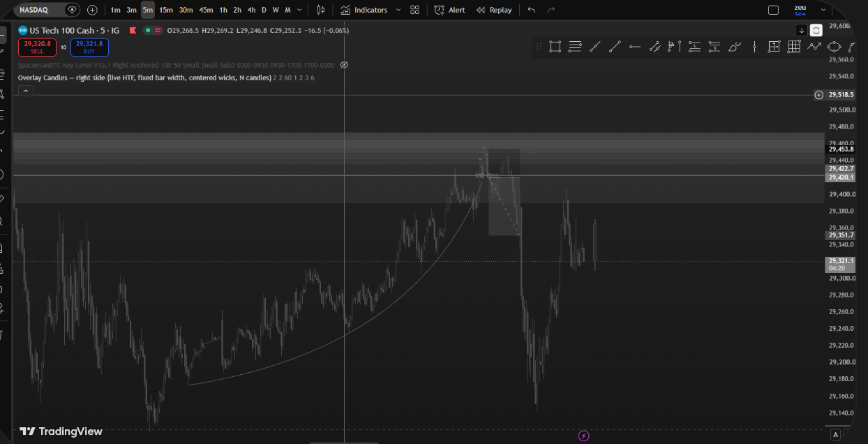
Task: Open the indicator templates grid
Action: (x=415, y=10)
